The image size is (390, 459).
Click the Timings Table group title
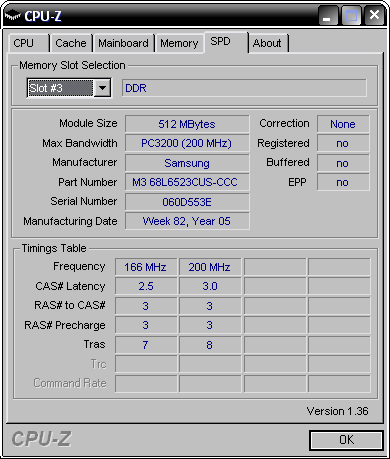[54, 248]
